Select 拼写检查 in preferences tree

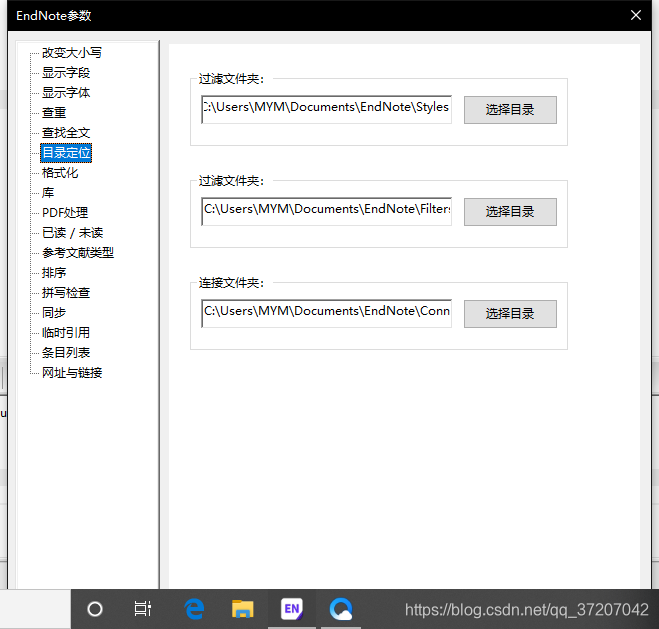pyautogui.click(x=66, y=292)
